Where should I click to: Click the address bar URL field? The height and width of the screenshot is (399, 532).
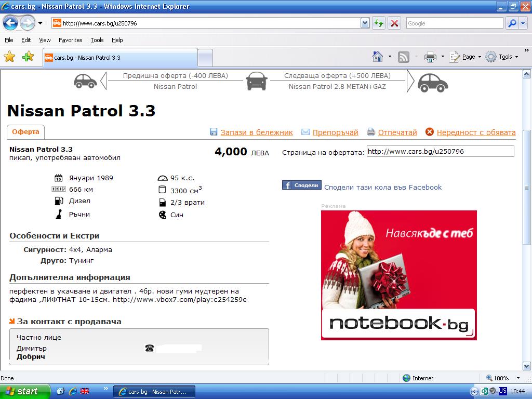click(206, 23)
